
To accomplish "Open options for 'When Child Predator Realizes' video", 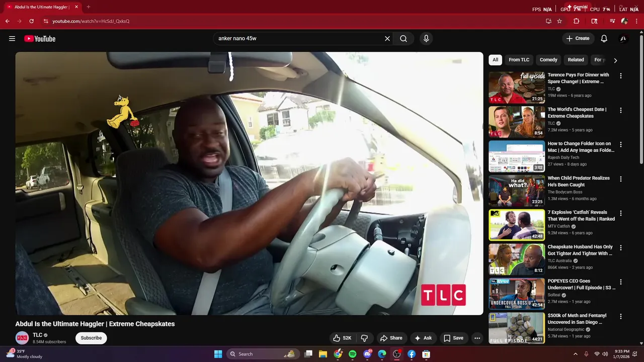I will (620, 179).
